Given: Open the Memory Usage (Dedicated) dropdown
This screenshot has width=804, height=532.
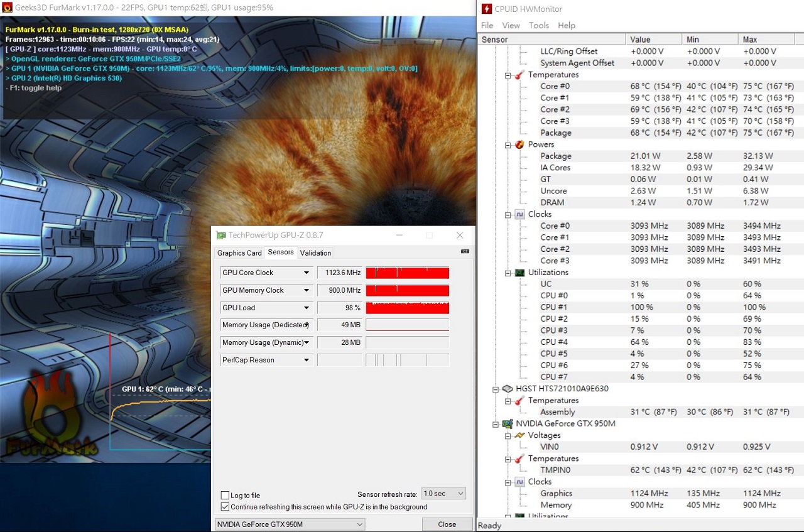Looking at the screenshot, I should pos(307,325).
